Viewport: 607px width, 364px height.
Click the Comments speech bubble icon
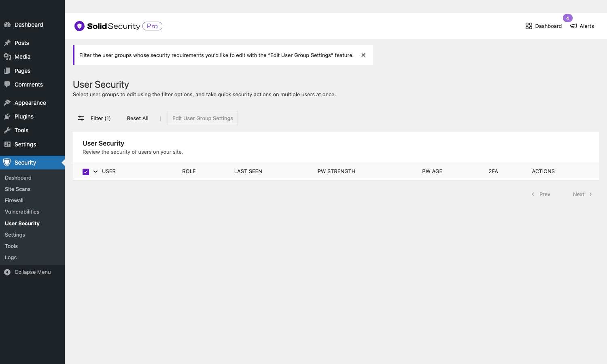click(7, 85)
